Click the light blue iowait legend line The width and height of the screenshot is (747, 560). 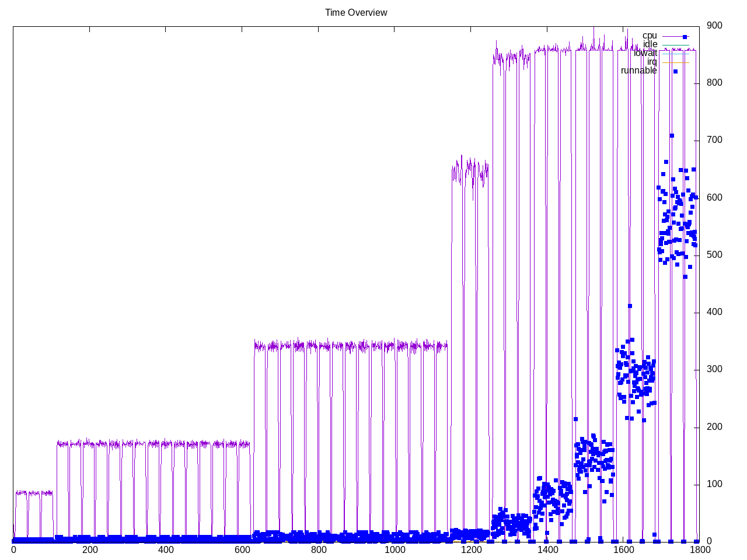click(675, 54)
